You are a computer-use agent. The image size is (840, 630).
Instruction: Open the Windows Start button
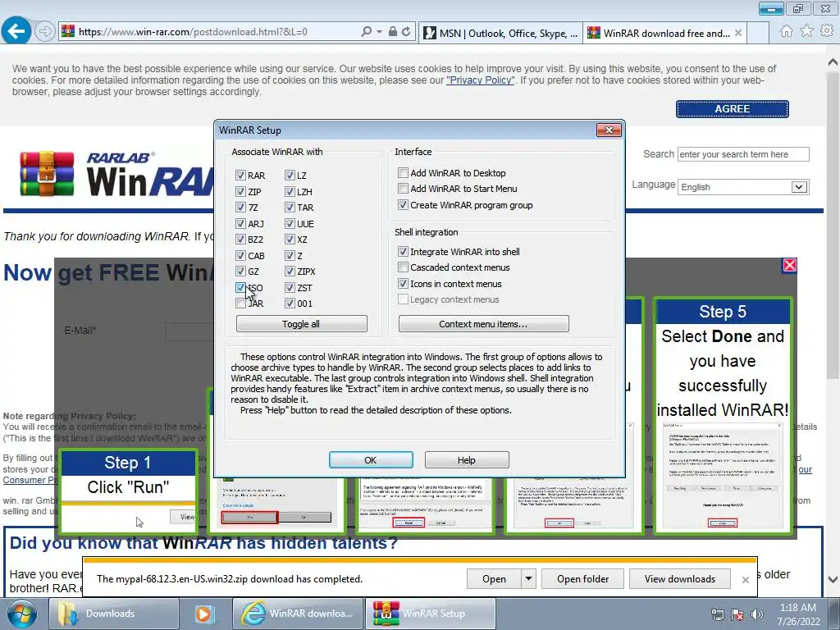point(22,614)
